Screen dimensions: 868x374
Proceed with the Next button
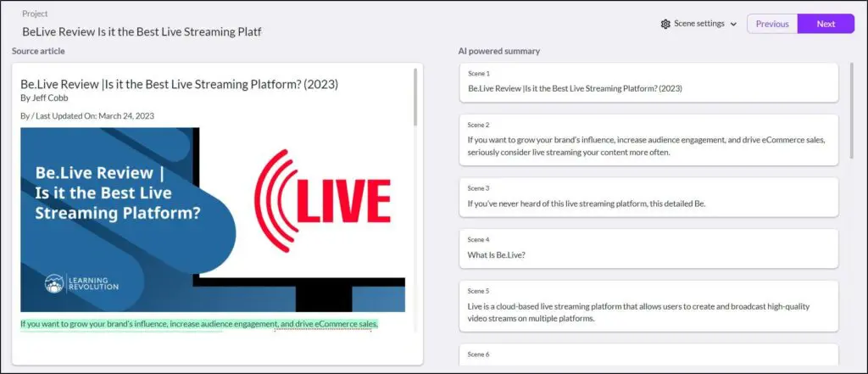pyautogui.click(x=826, y=24)
